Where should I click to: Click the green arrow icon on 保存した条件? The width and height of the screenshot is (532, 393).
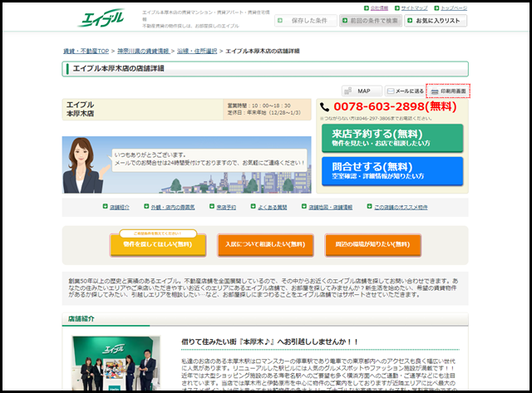pyautogui.click(x=280, y=21)
